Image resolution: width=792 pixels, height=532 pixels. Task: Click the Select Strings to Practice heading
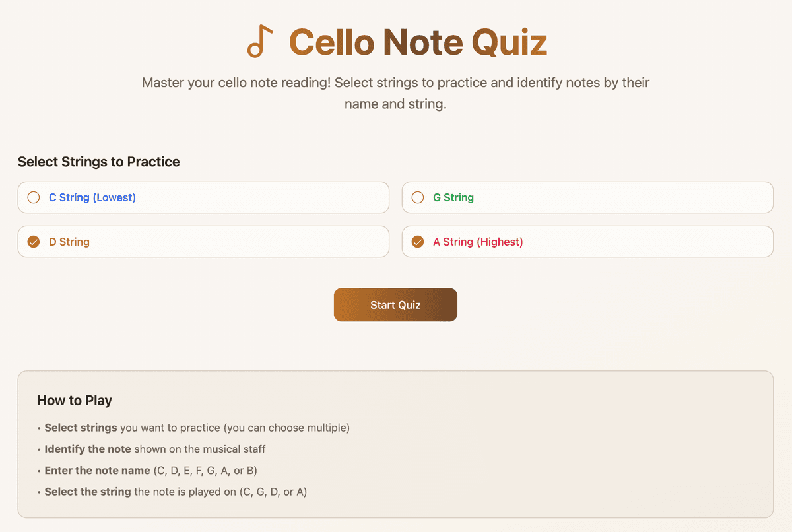98,162
